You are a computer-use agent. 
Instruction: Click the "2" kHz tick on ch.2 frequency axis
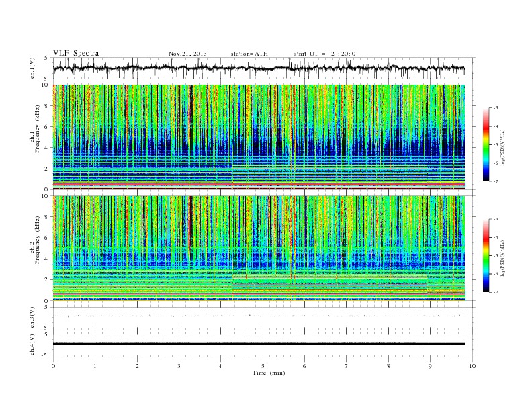click(x=47, y=280)
